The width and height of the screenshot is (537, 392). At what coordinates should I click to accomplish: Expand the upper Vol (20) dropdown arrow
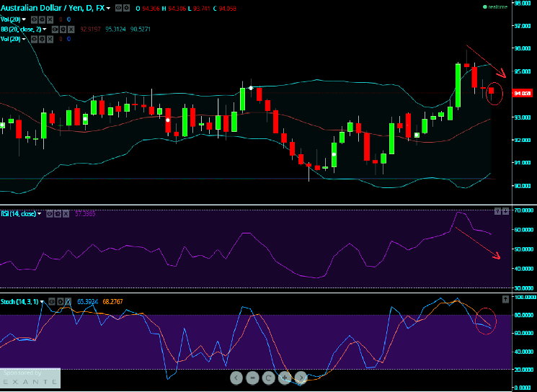click(24, 19)
